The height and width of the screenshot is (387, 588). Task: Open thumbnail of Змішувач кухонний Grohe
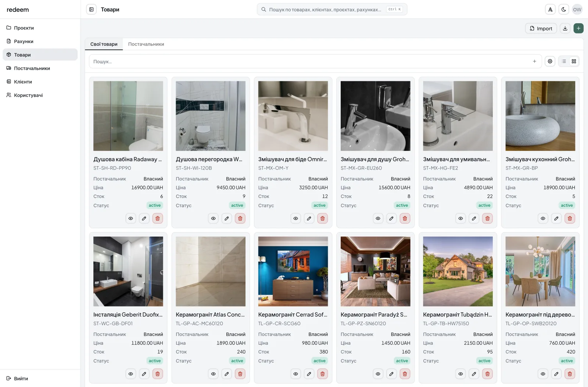540,116
